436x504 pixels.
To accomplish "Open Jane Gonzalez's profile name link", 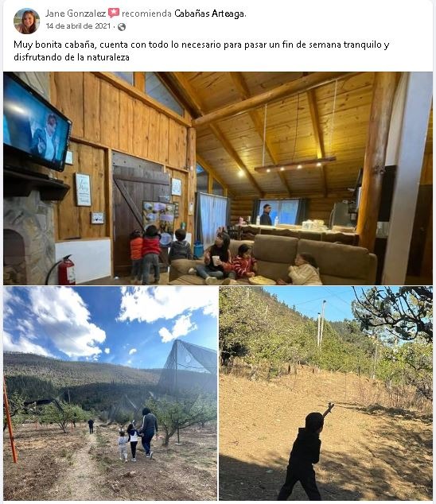I will click(x=76, y=14).
